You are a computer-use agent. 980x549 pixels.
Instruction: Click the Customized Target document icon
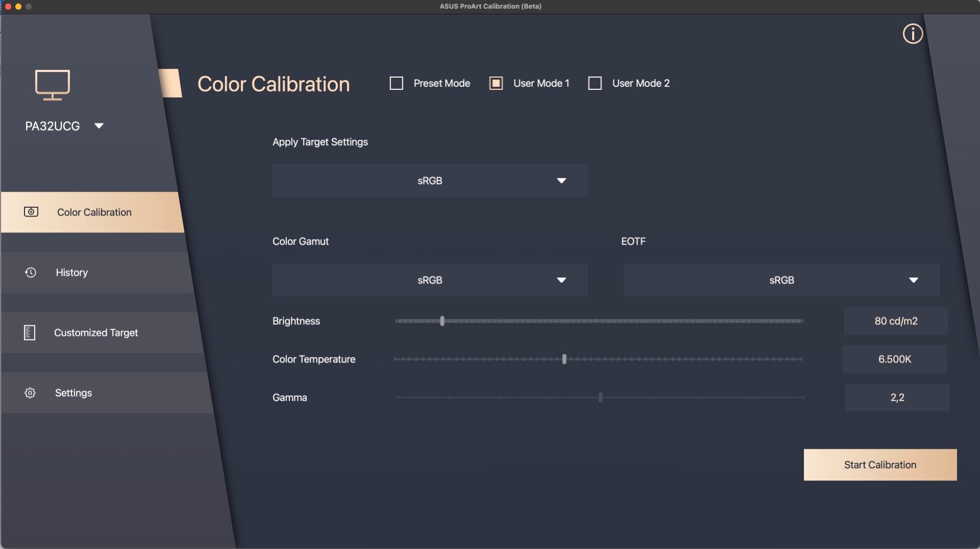point(30,332)
